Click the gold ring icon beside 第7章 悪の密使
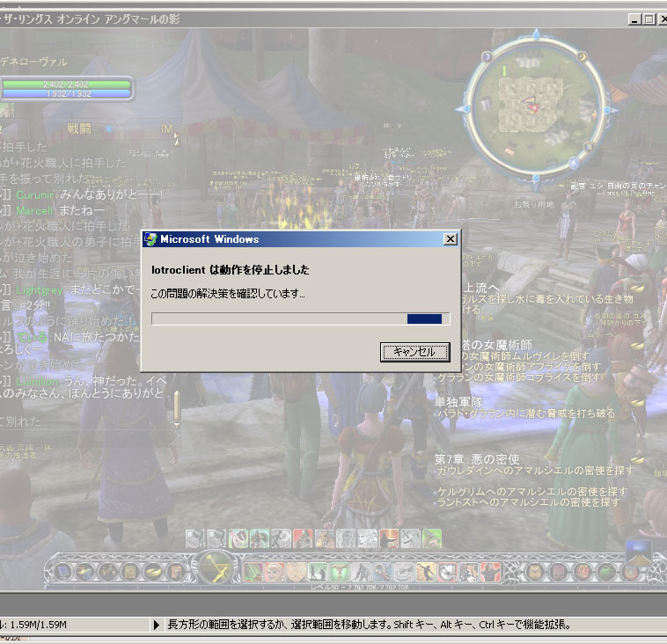The image size is (667, 644). coord(637,459)
